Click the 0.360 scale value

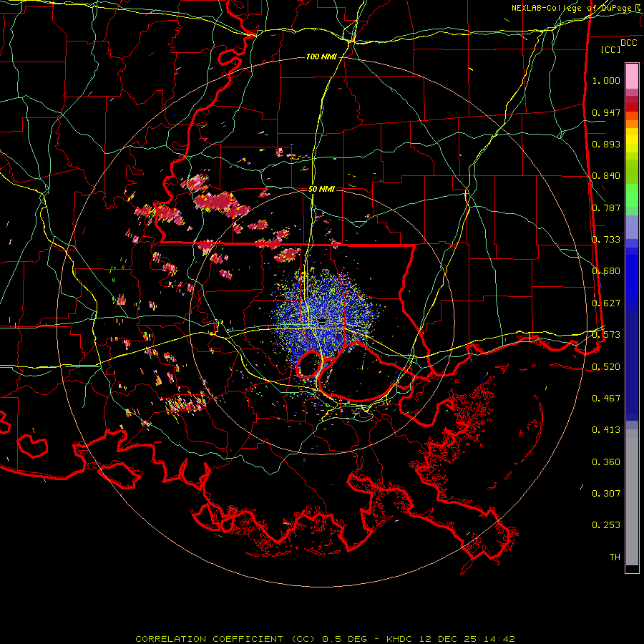(606, 462)
